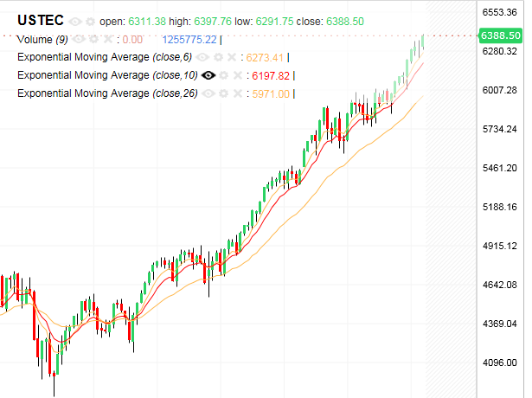Open settings gear for EMA (close,10)

[x=223, y=75]
